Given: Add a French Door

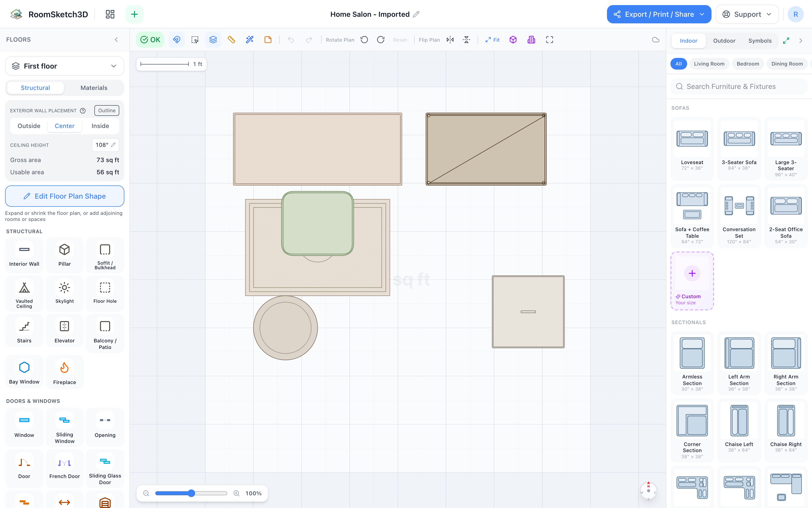Looking at the screenshot, I should point(64,468).
